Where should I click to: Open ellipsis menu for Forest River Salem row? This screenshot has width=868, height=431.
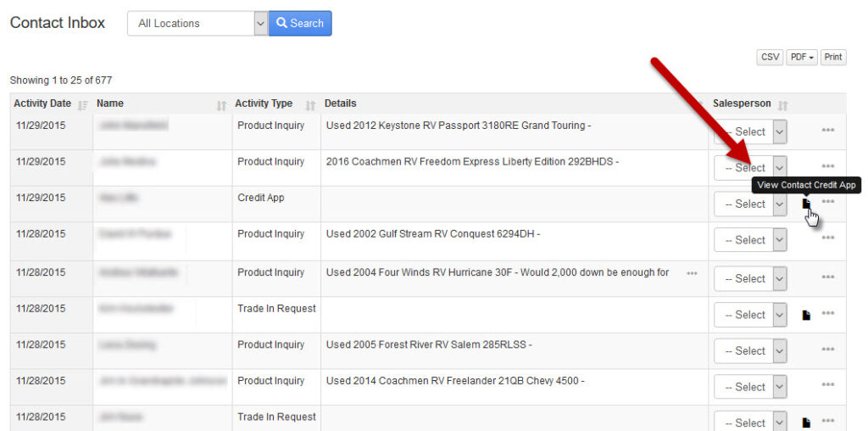pyautogui.click(x=828, y=350)
